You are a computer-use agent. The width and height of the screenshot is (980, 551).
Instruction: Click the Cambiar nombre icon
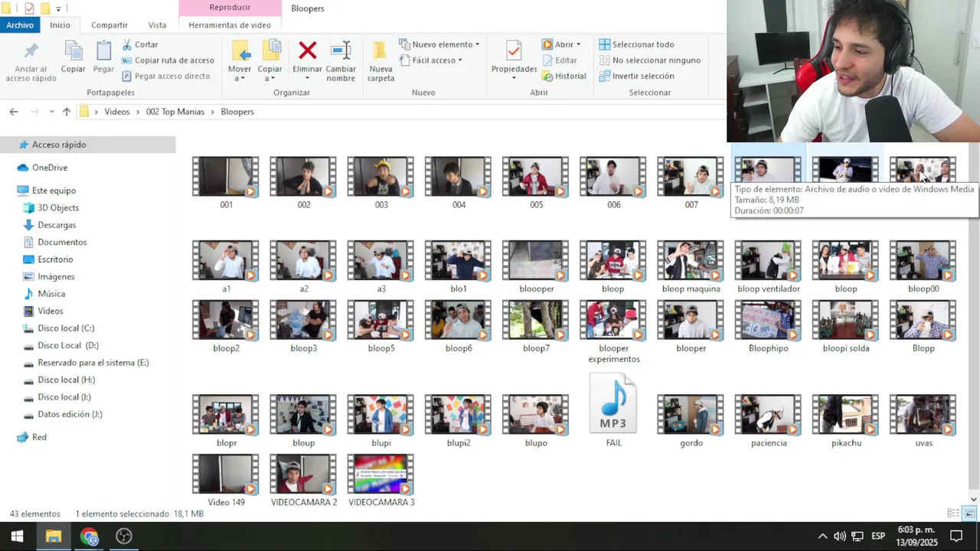[341, 51]
